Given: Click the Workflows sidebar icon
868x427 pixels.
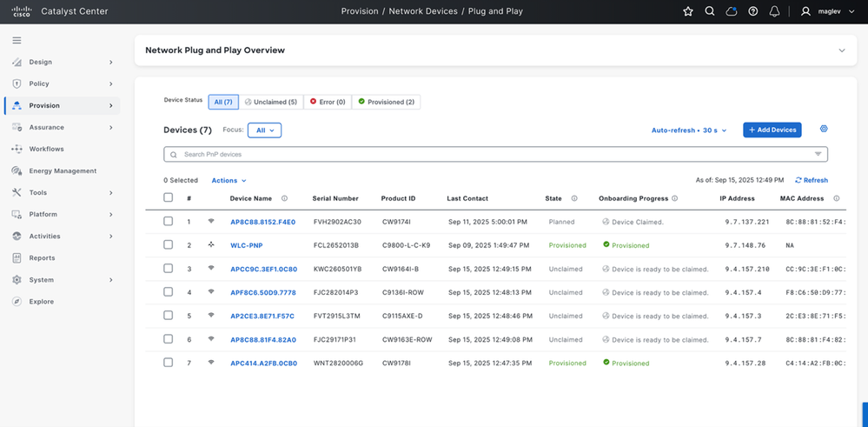Looking at the screenshot, I should 17,149.
